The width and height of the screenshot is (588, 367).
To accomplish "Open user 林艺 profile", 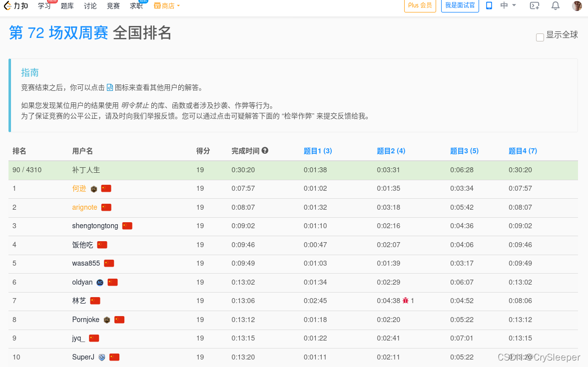I will pos(79,301).
